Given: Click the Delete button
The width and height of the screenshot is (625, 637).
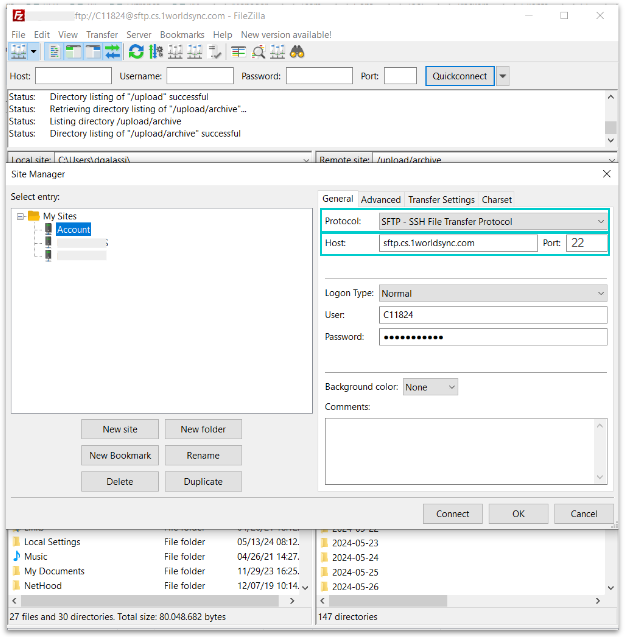Looking at the screenshot, I should 120,481.
